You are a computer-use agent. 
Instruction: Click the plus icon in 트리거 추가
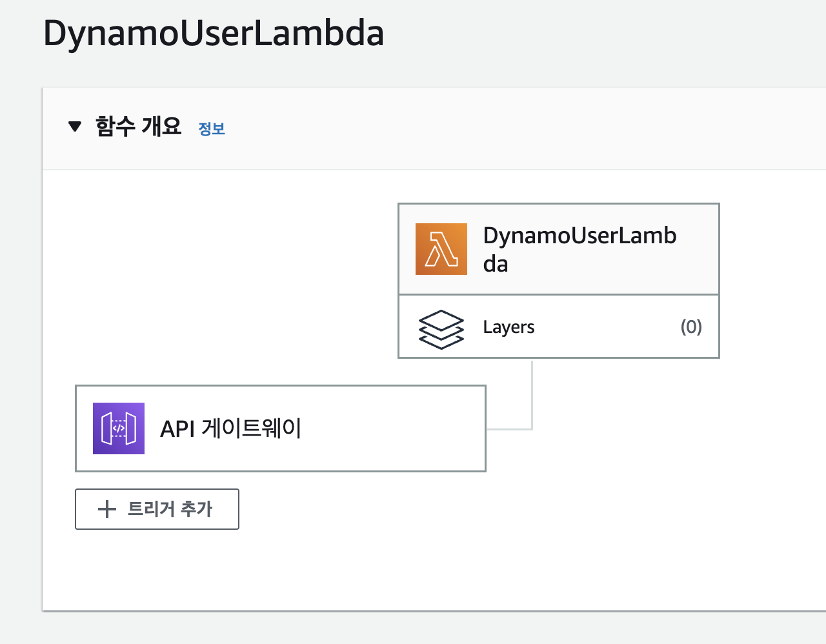coord(107,510)
